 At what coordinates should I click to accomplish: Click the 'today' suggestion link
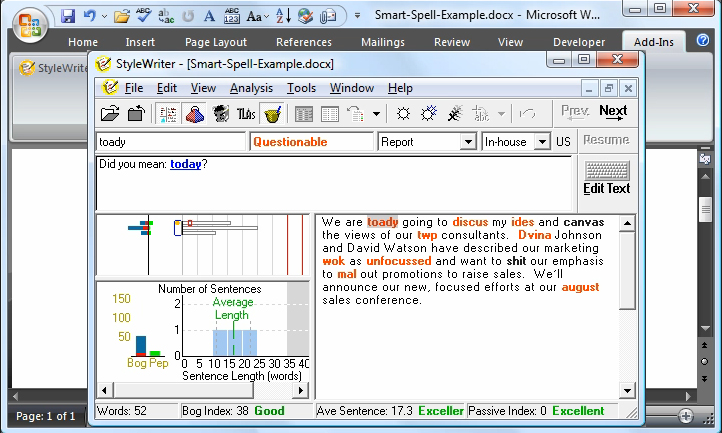click(x=186, y=164)
